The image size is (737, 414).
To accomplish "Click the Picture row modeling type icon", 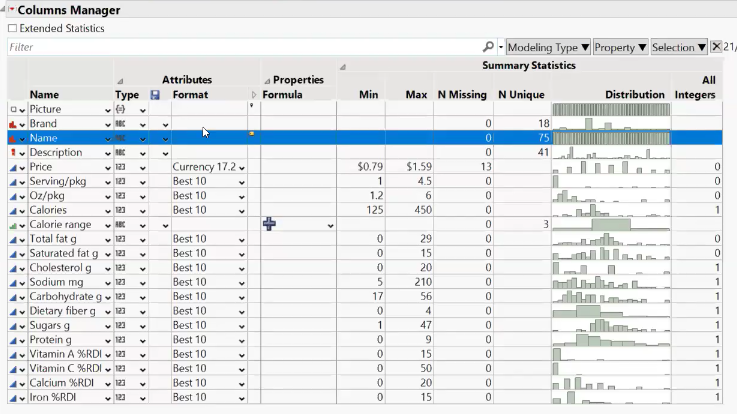I will coord(14,109).
